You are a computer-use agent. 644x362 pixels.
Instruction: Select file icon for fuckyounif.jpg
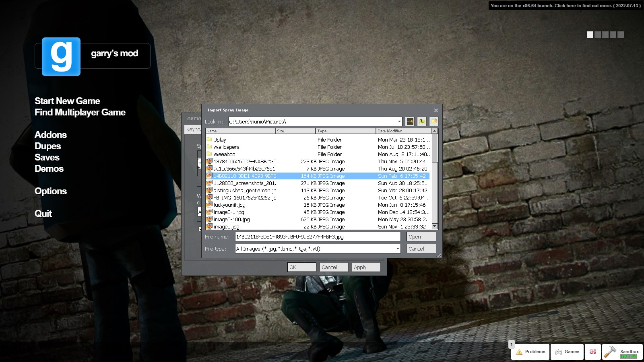(x=209, y=205)
